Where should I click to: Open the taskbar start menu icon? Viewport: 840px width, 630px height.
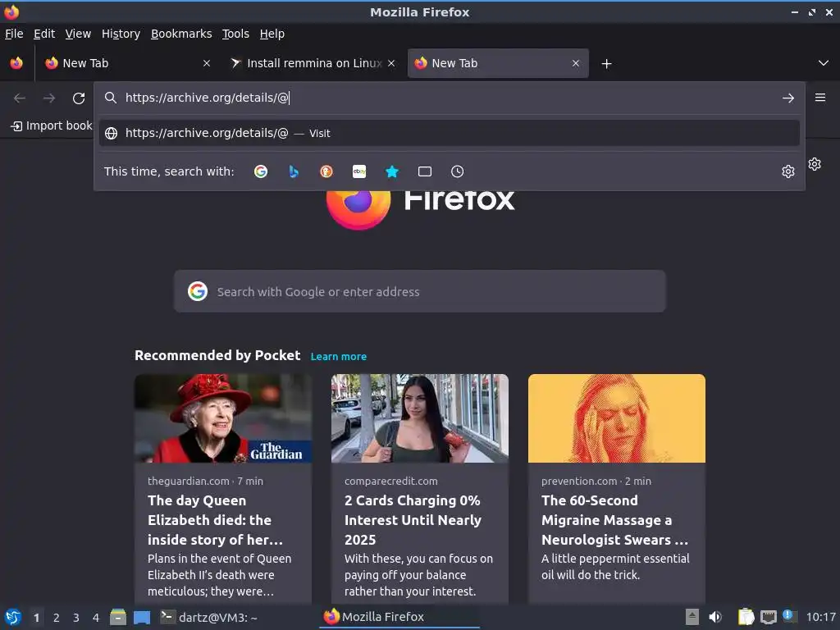(13, 617)
